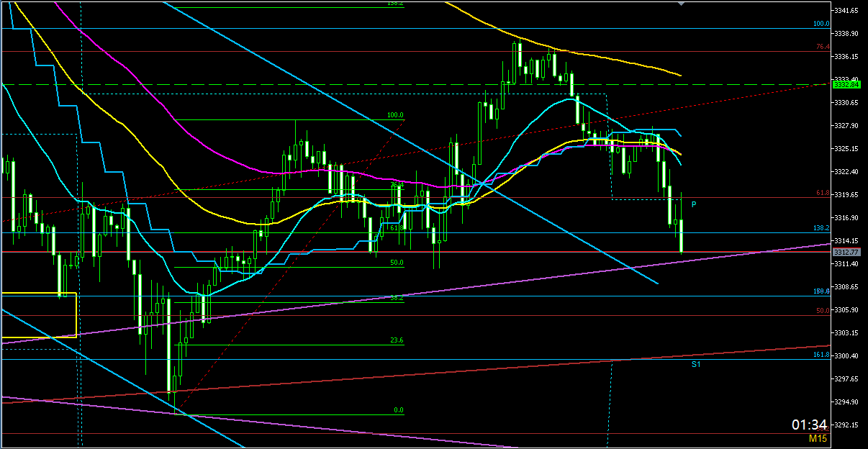
Task: Click the 3322.40 price axis label
Action: pos(847,172)
